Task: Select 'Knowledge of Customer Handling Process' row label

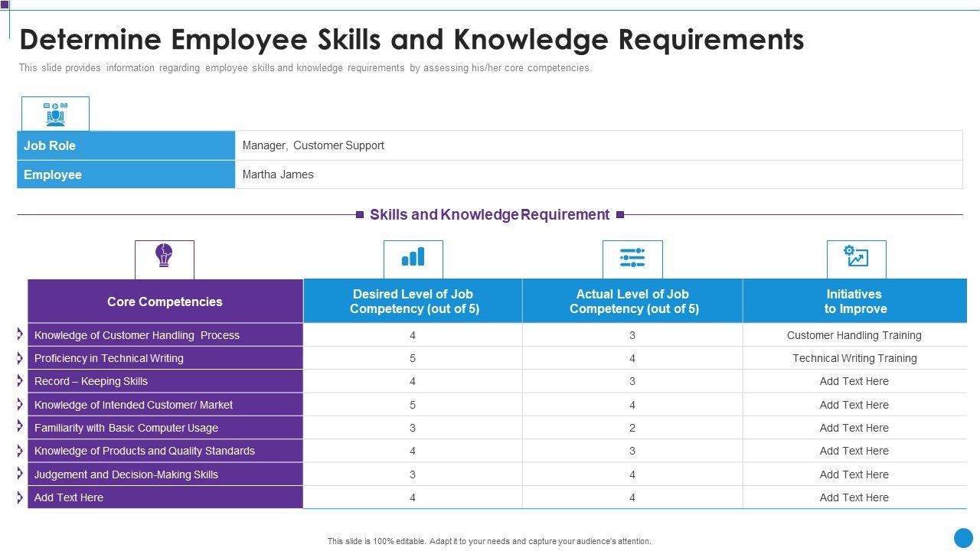Action: tap(137, 335)
